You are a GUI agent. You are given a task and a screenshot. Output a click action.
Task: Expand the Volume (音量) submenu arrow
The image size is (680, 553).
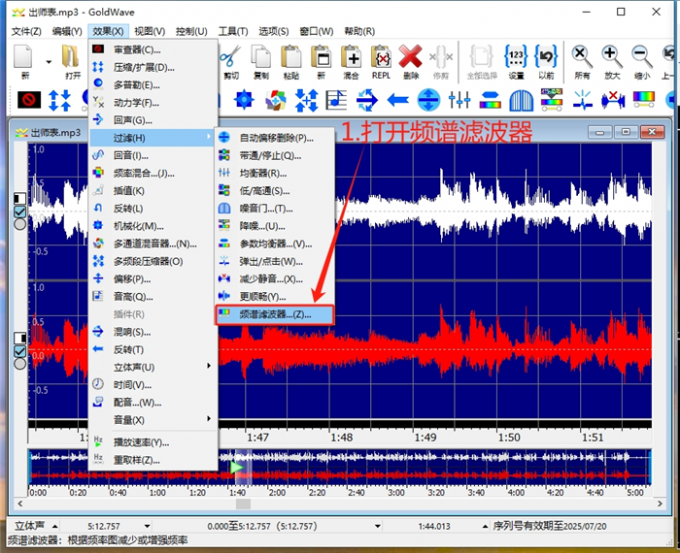coord(209,419)
